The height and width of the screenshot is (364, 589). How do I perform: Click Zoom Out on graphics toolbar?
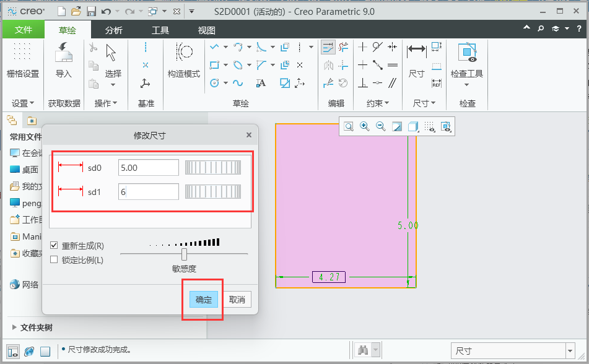tap(380, 126)
